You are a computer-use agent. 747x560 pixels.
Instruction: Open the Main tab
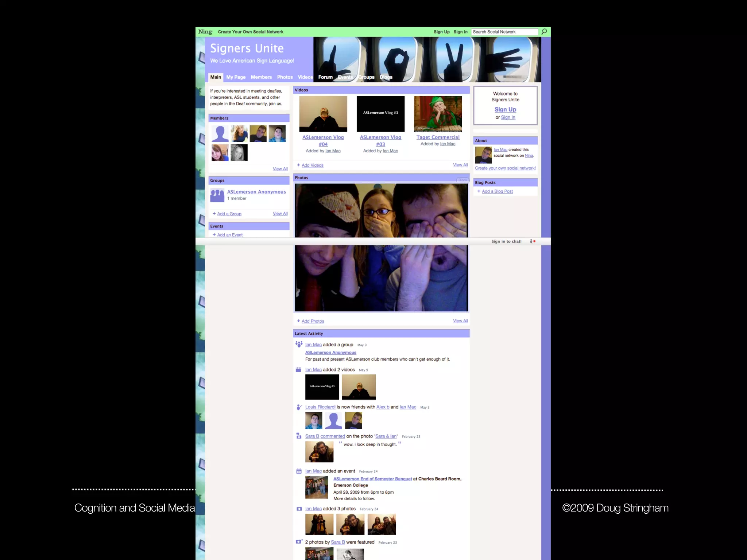[216, 77]
